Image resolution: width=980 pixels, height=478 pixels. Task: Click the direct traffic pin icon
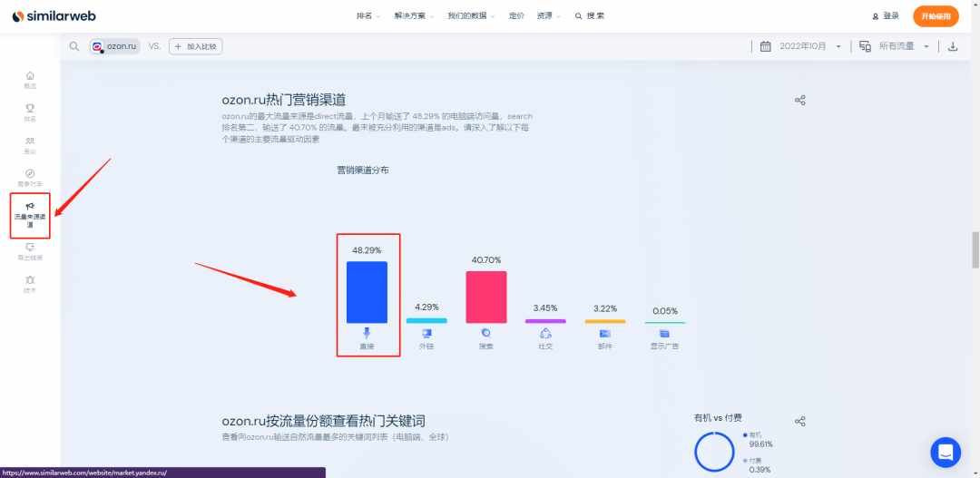[367, 333]
